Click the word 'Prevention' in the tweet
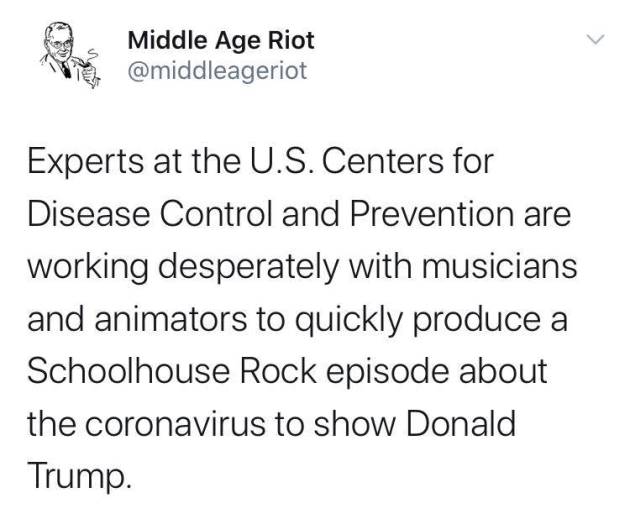Image resolution: width=630 pixels, height=519 pixels. pos(432,214)
